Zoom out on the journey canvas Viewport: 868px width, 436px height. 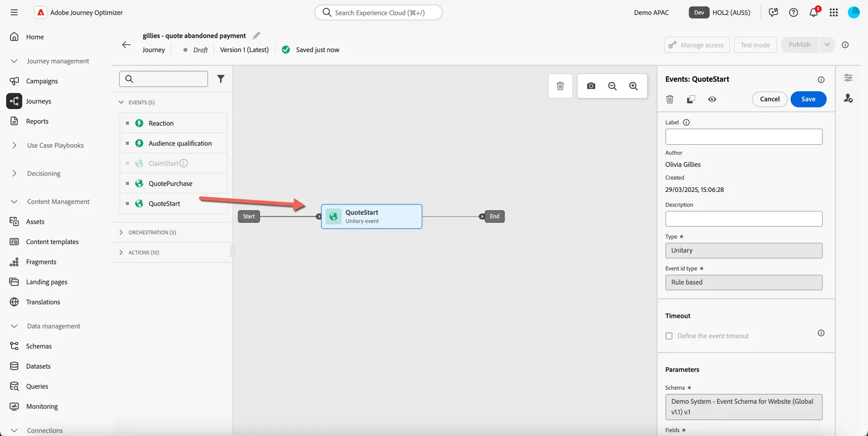(612, 86)
